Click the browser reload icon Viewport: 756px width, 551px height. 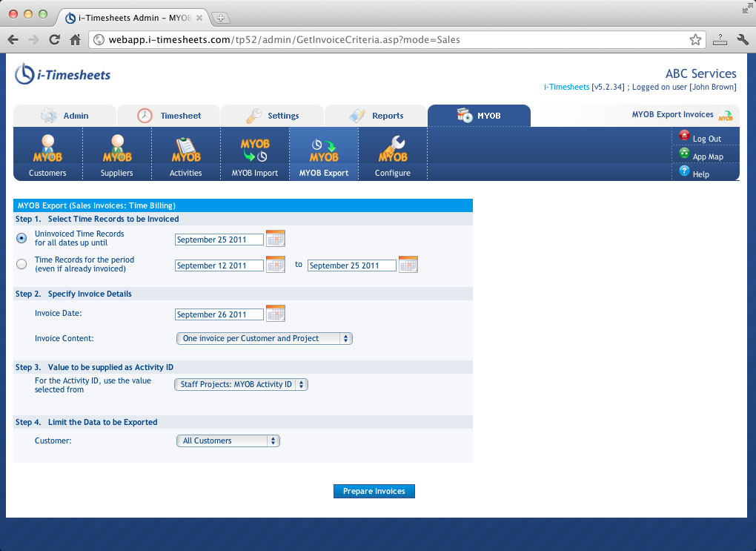(55, 39)
